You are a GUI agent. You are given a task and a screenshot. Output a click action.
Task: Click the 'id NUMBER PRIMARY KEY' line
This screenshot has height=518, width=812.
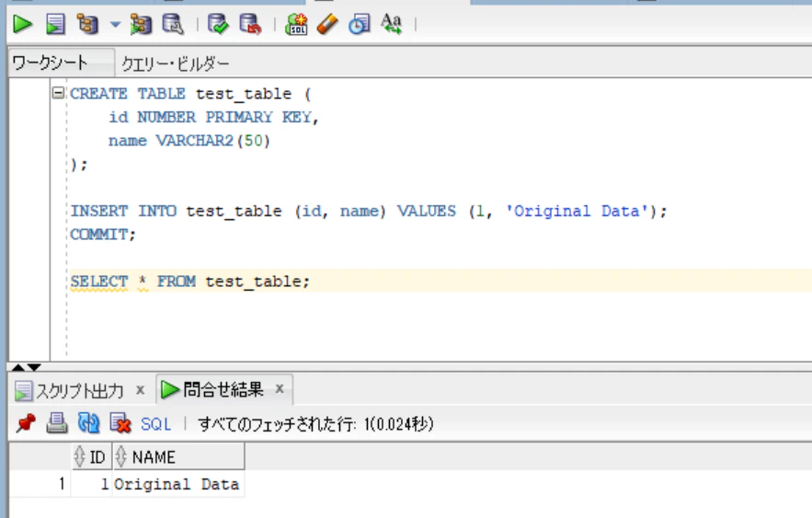point(212,118)
